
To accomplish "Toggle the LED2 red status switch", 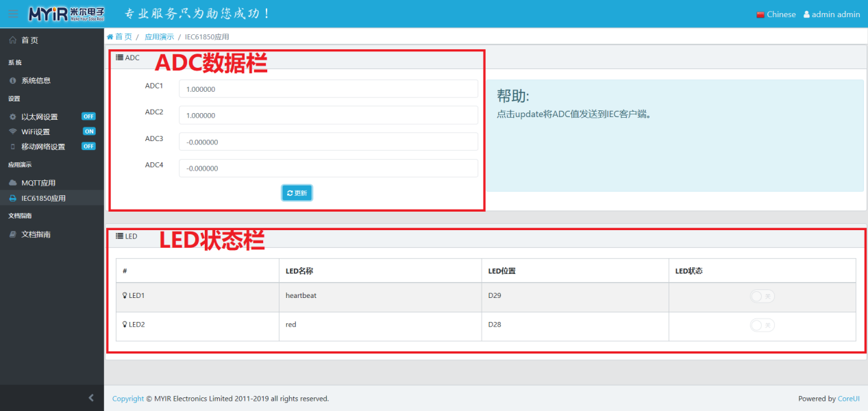I will (x=762, y=325).
